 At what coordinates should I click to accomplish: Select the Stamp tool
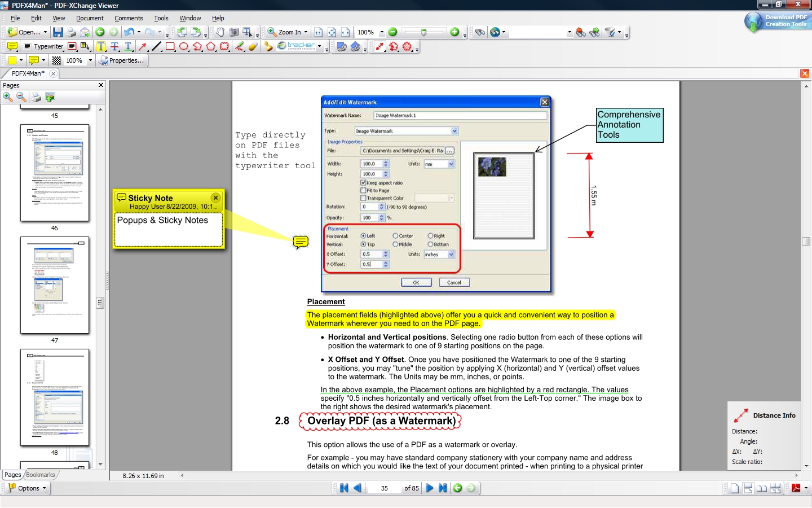(268, 46)
